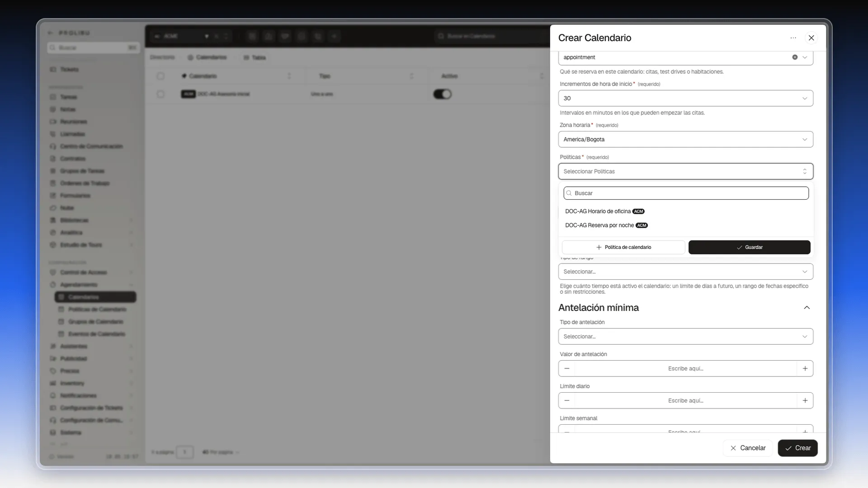This screenshot has width=868, height=488.
Task: Open Centro de Comunicación in sidebar
Action: point(91,146)
